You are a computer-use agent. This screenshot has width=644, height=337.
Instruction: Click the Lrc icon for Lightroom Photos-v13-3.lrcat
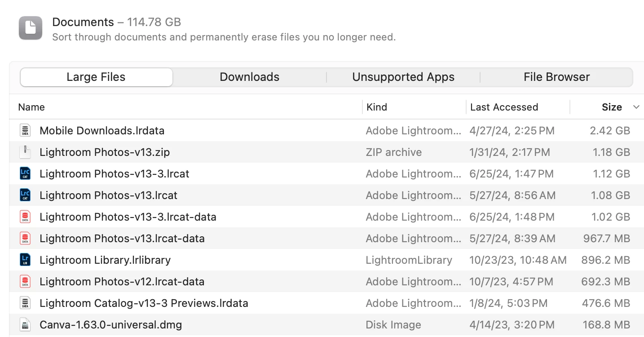click(25, 174)
